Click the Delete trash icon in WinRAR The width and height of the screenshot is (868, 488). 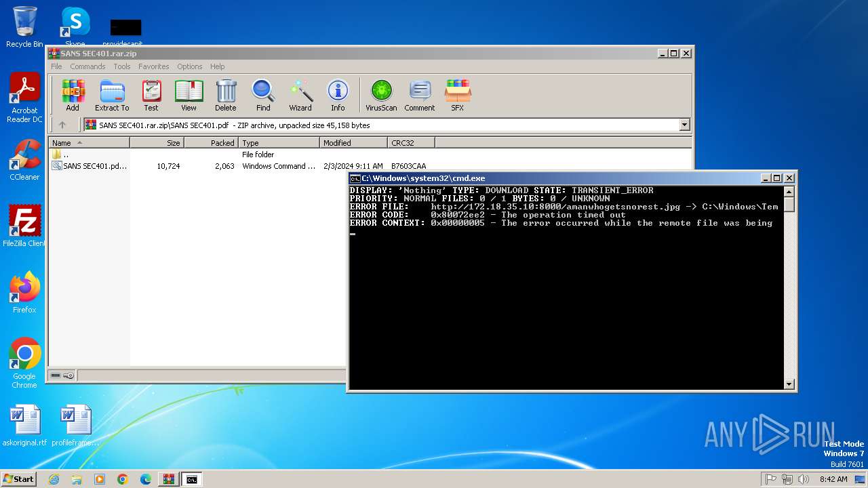coord(226,95)
